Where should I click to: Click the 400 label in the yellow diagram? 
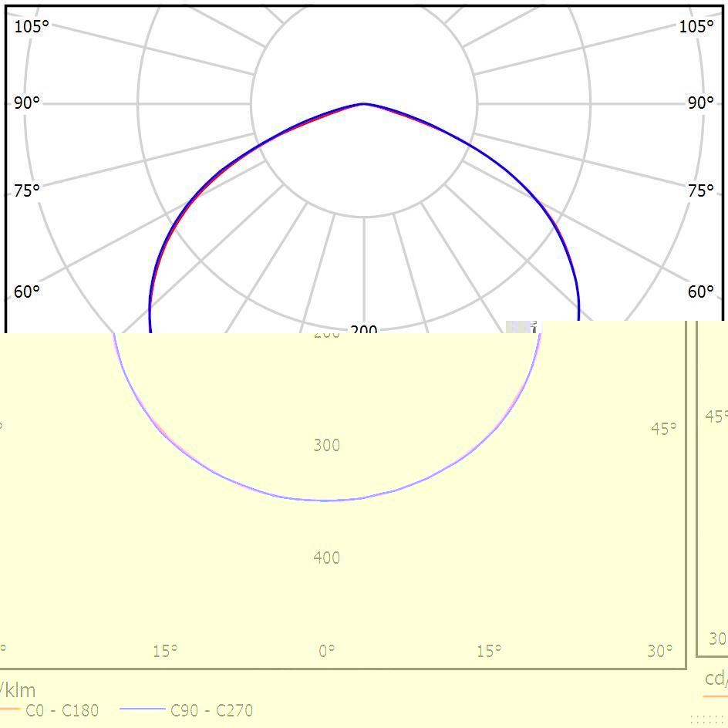tap(326, 557)
